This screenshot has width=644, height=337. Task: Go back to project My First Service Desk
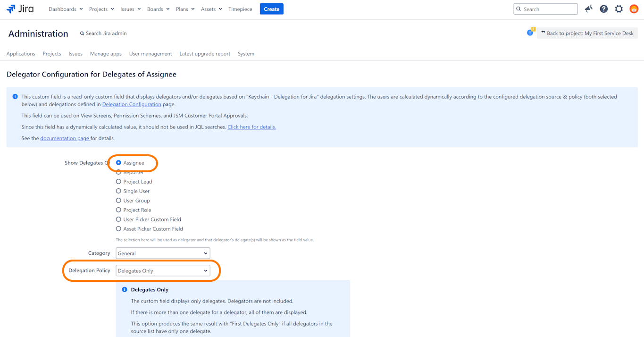587,33
